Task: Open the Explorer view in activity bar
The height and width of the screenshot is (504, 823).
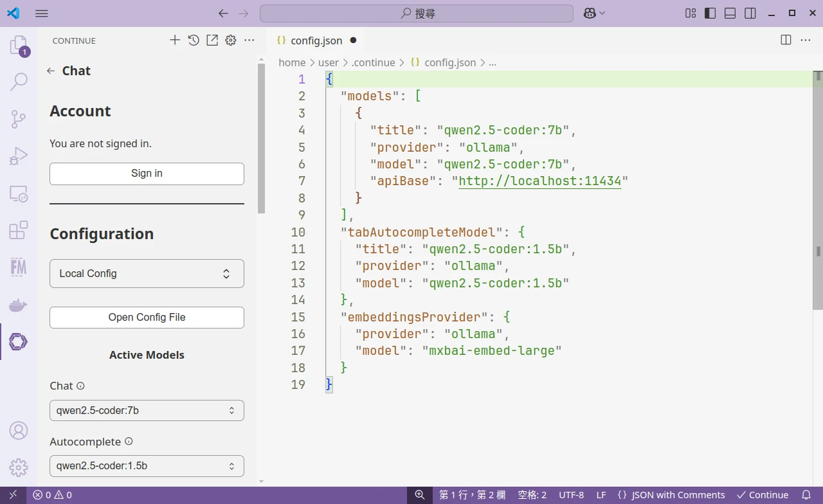Action: click(x=19, y=46)
